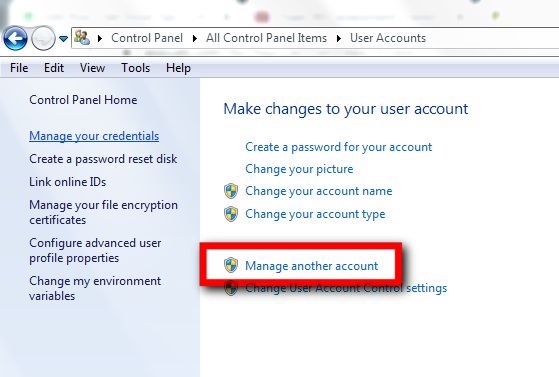
Task: Click the greyed Forward navigation button
Action: [x=43, y=38]
